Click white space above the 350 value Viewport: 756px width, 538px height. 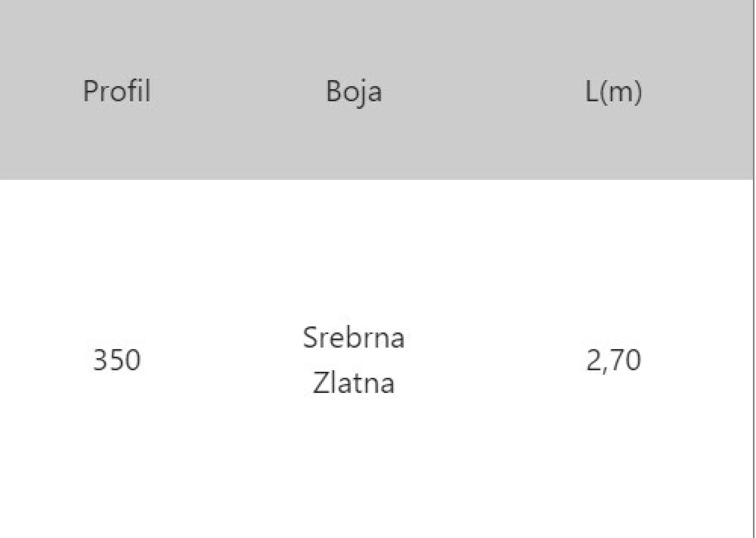(117, 265)
